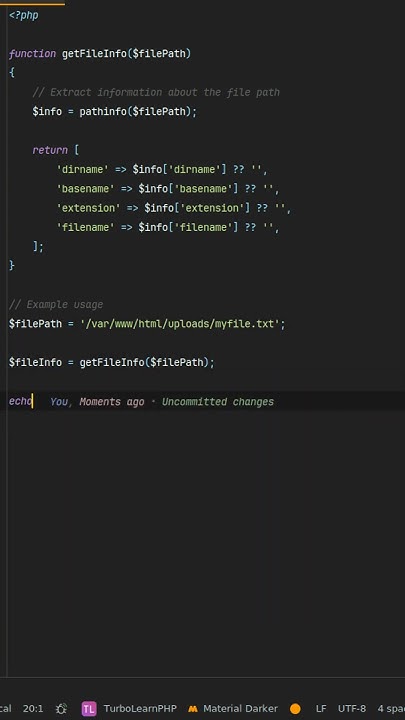Click the return keyword
The height and width of the screenshot is (720, 405).
click(x=50, y=150)
